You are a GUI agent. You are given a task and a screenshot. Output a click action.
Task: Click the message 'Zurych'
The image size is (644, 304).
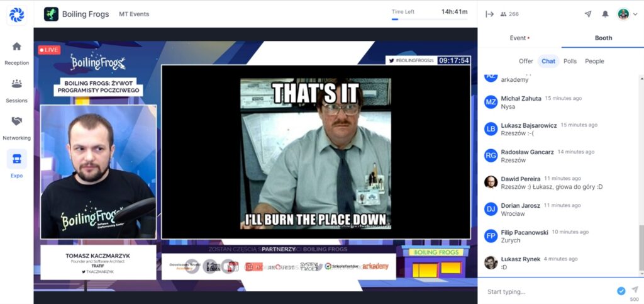(x=511, y=240)
